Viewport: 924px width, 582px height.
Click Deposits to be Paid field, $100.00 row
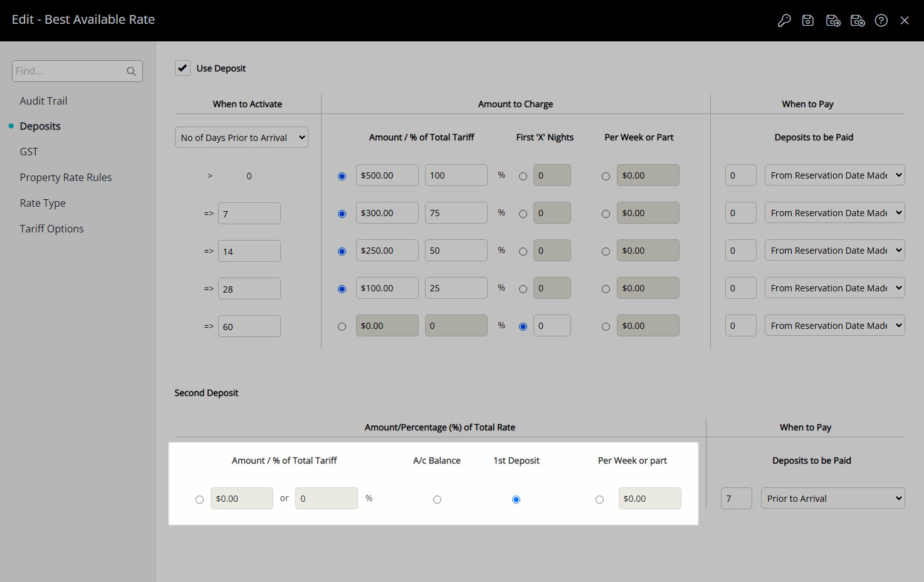(741, 288)
